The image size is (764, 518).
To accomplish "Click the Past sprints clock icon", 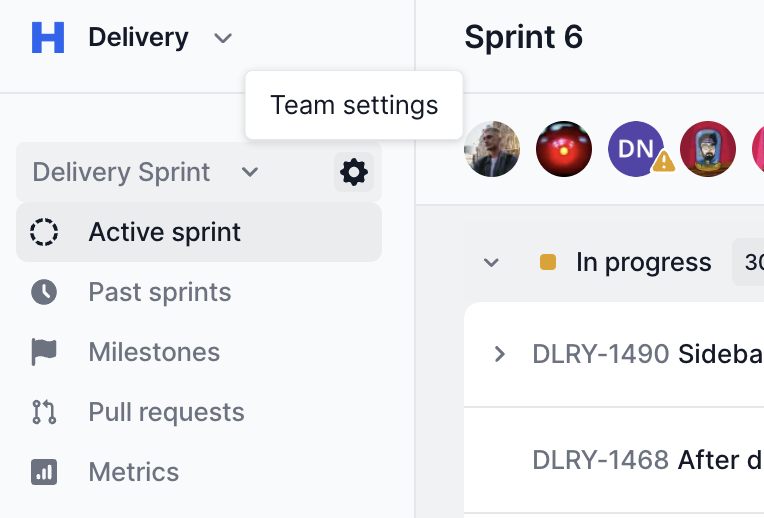I will point(44,292).
